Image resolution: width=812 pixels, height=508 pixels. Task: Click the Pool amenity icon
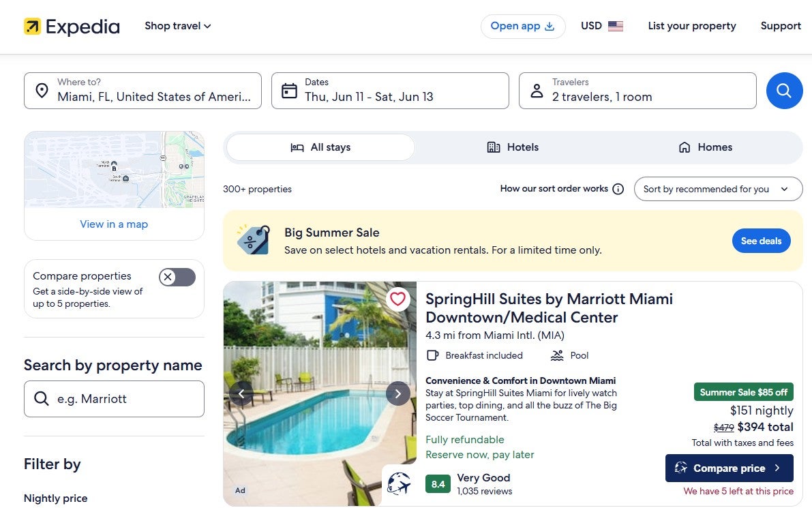coord(557,355)
